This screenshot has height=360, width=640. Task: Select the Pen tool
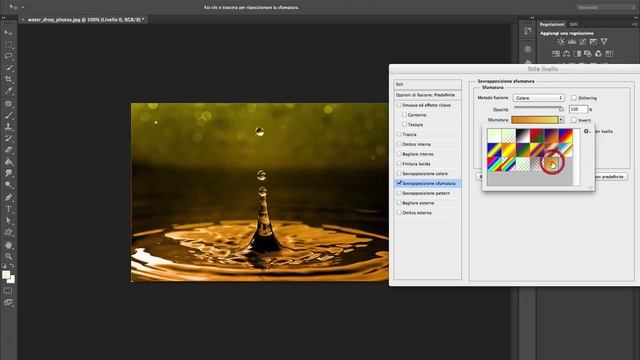(9, 197)
